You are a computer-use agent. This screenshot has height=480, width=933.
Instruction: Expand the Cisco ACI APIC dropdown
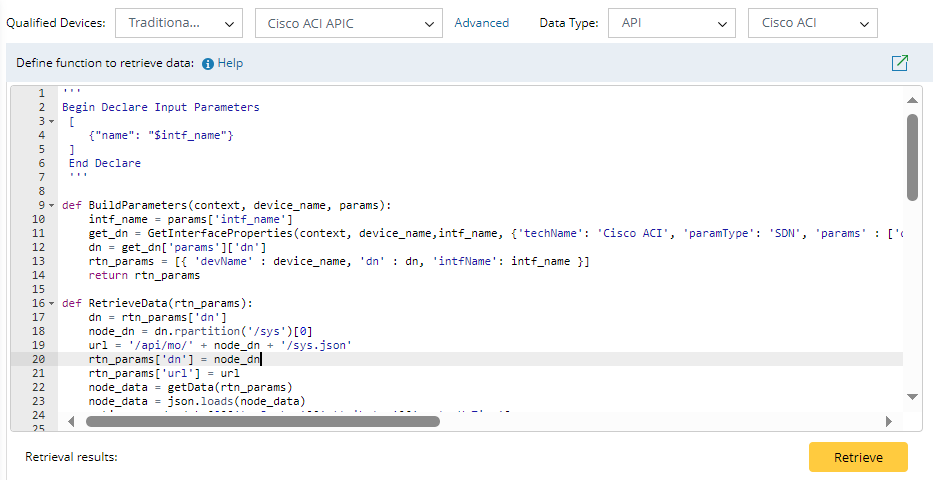[x=348, y=22]
